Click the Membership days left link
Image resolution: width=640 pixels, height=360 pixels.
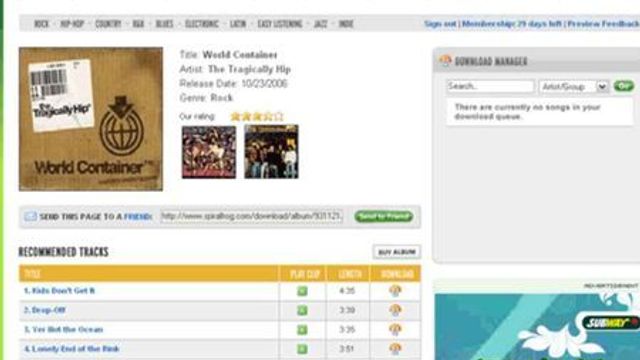tap(512, 24)
